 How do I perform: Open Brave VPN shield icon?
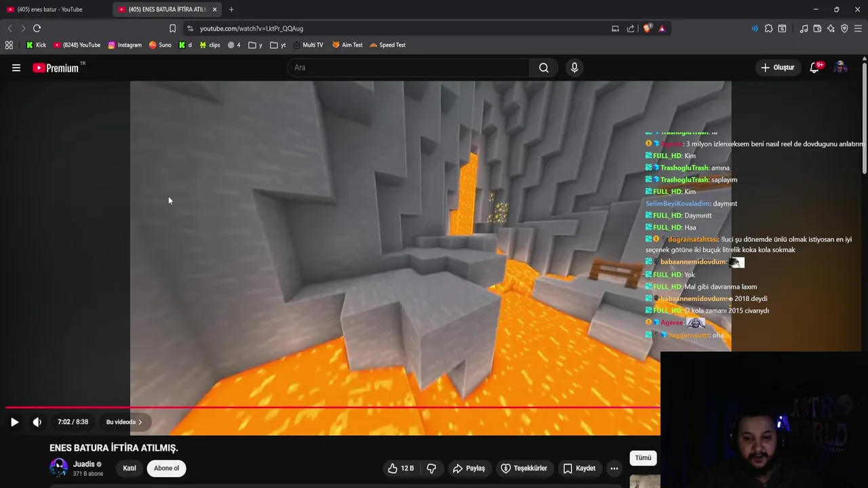[844, 28]
